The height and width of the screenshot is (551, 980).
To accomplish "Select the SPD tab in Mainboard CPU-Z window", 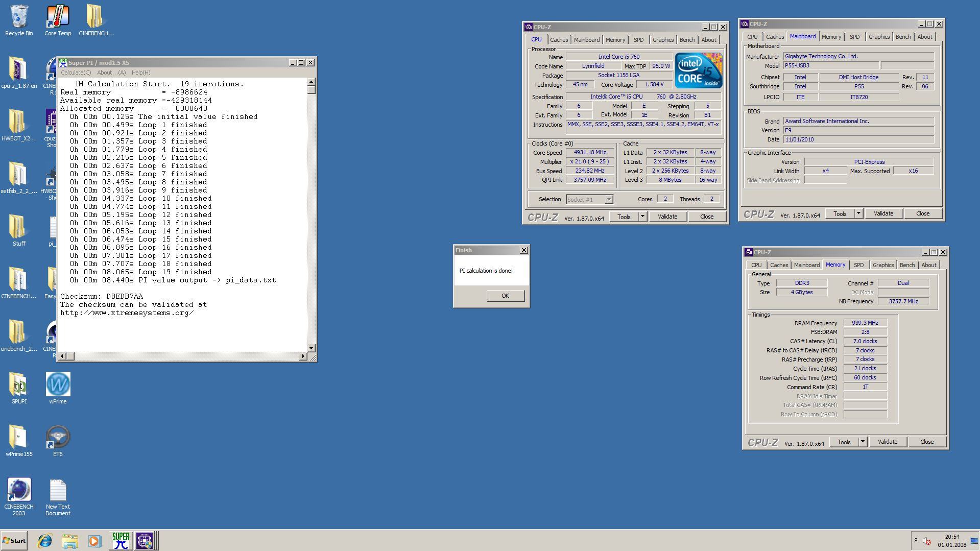I will pyautogui.click(x=854, y=37).
